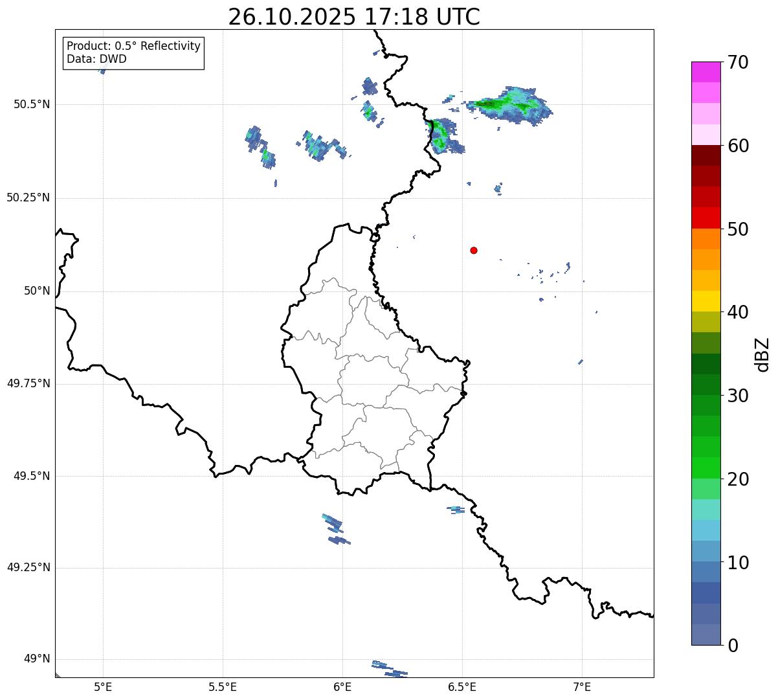The height and width of the screenshot is (700, 778).
Task: Click the "Product: 0.5° Reflectivity" legend line
Action: tap(133, 46)
